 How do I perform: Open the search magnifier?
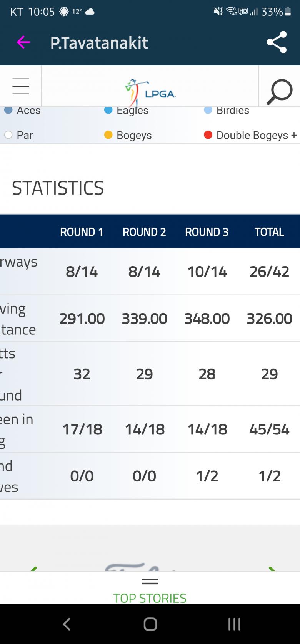tap(280, 92)
